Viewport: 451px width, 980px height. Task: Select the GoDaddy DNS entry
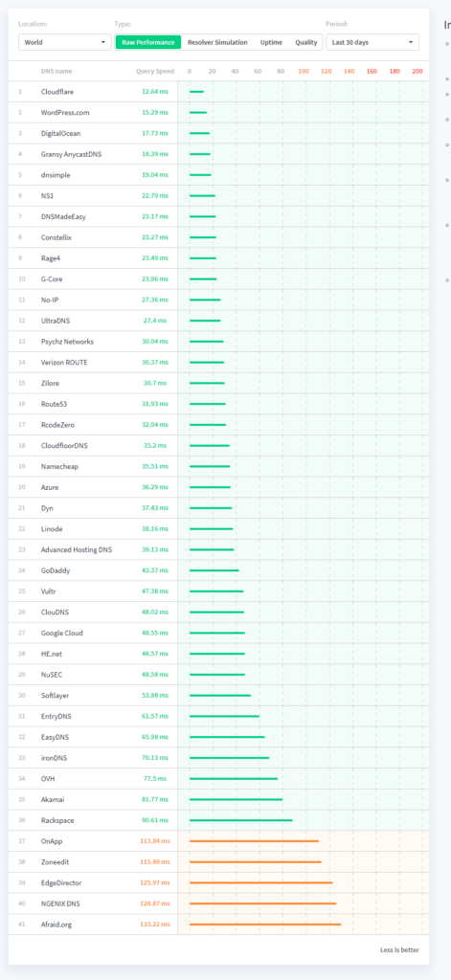(55, 570)
